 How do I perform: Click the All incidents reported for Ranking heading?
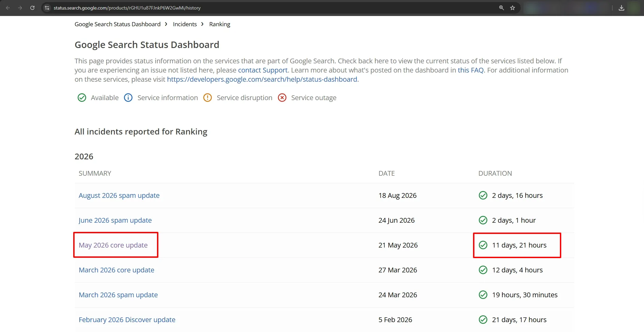(x=141, y=132)
